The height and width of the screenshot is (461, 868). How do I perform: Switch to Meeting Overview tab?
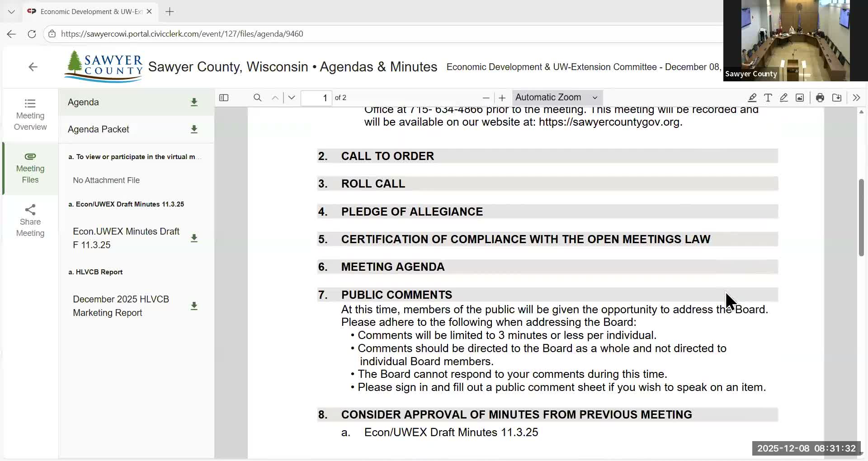[x=30, y=115]
